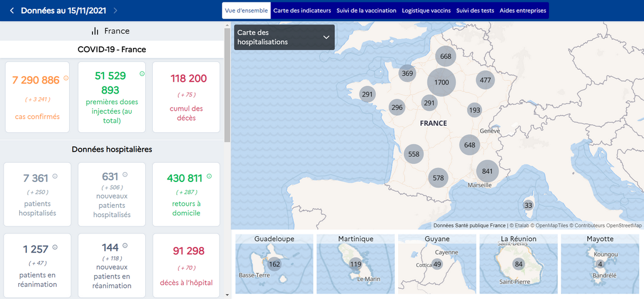Select the 33 bubble on Corsica
644x299 pixels.
click(x=528, y=205)
